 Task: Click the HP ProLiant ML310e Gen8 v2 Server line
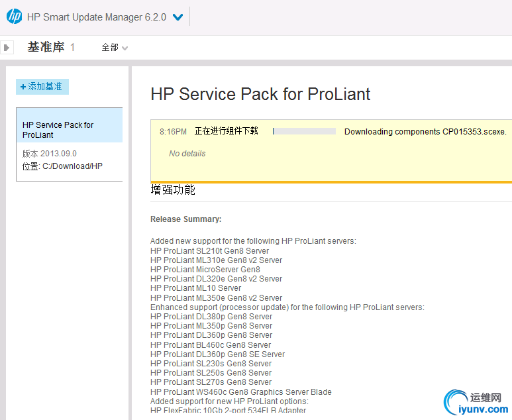point(216,260)
